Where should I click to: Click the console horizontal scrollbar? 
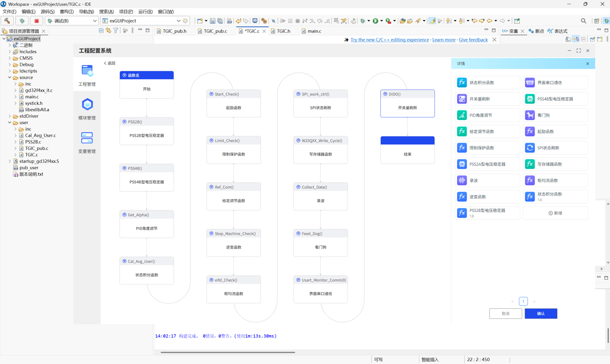coord(228,352)
